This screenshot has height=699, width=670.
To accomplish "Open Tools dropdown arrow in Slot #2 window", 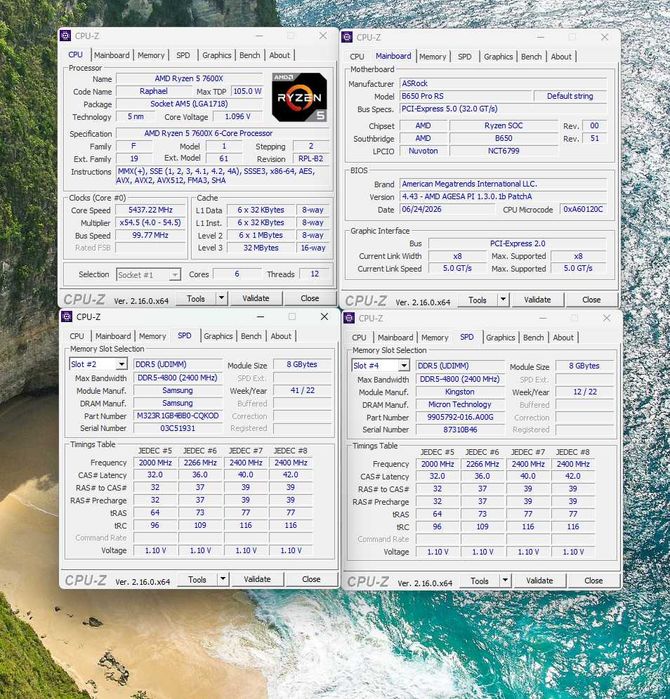I will (223, 579).
